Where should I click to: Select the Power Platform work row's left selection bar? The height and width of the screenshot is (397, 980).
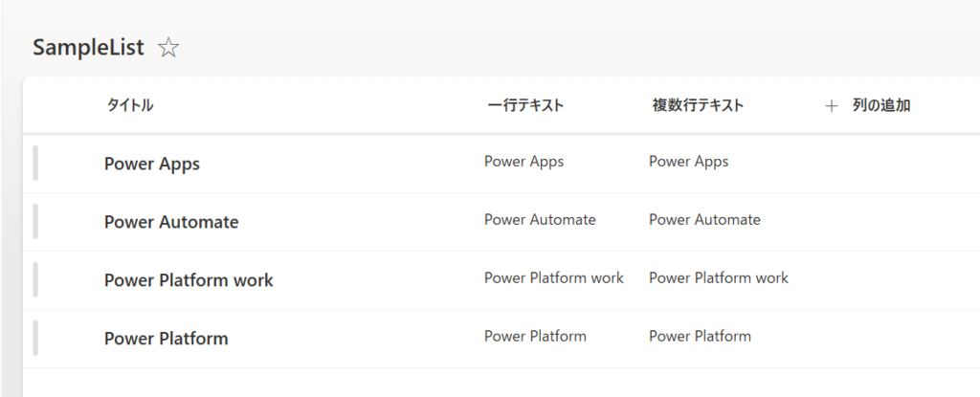(x=35, y=280)
